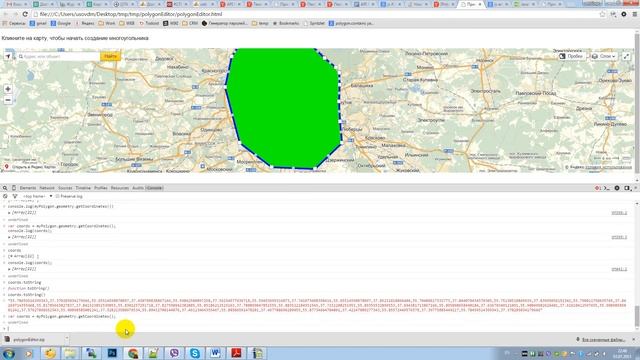Expand the map to fullscreen
Image resolution: width=640 pixels, height=360 pixels.
626,56
